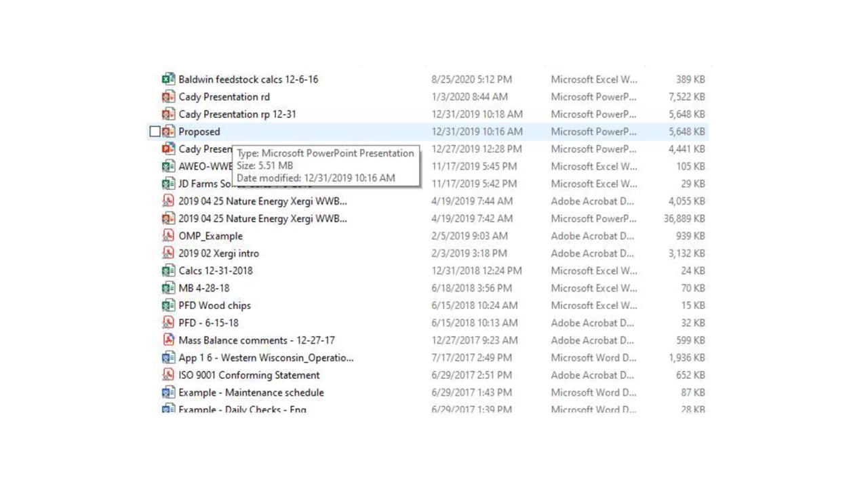This screenshot has width=868, height=488.
Task: Click the size value 4,441 KB
Action: click(687, 149)
